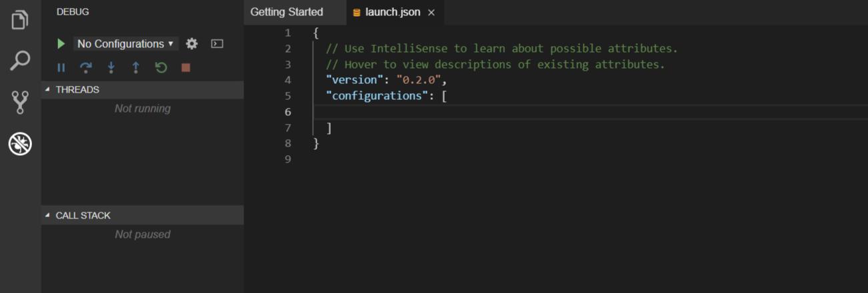
Task: Switch to the Getting Started tab
Action: click(x=287, y=12)
